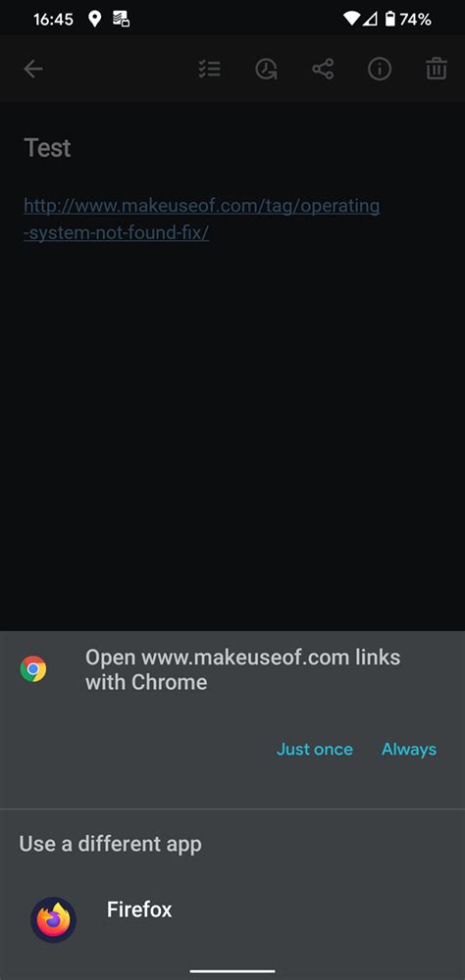This screenshot has height=980, width=465.
Task: Tap the 16:45 clock in status bar
Action: pos(53,20)
